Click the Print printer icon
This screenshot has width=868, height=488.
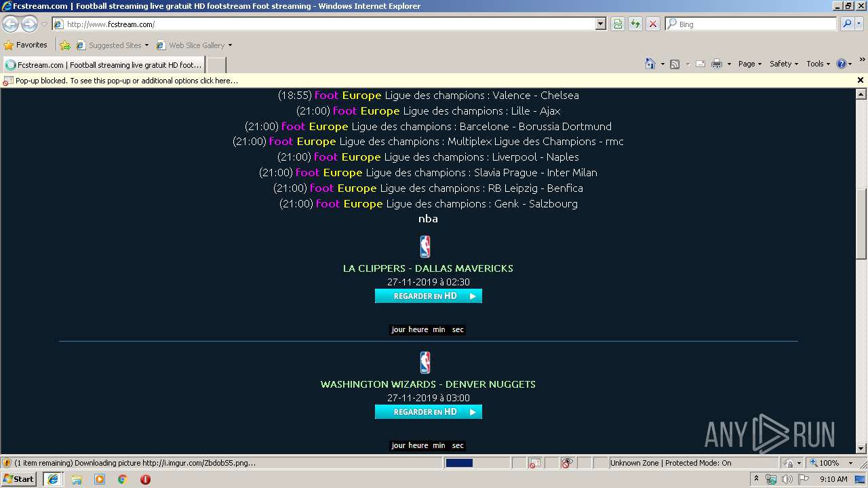pyautogui.click(x=717, y=64)
